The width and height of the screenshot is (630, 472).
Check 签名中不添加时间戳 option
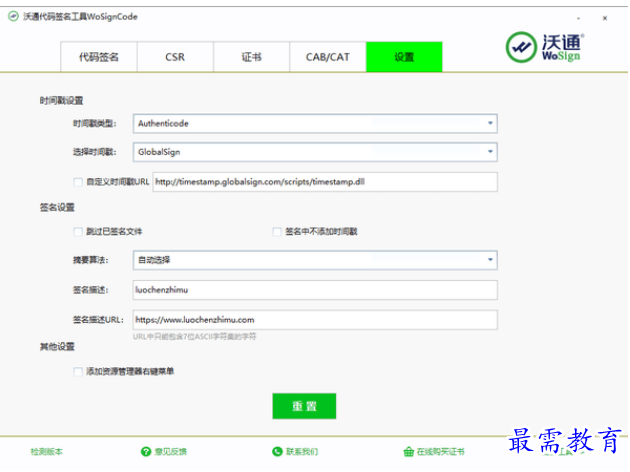tap(277, 232)
